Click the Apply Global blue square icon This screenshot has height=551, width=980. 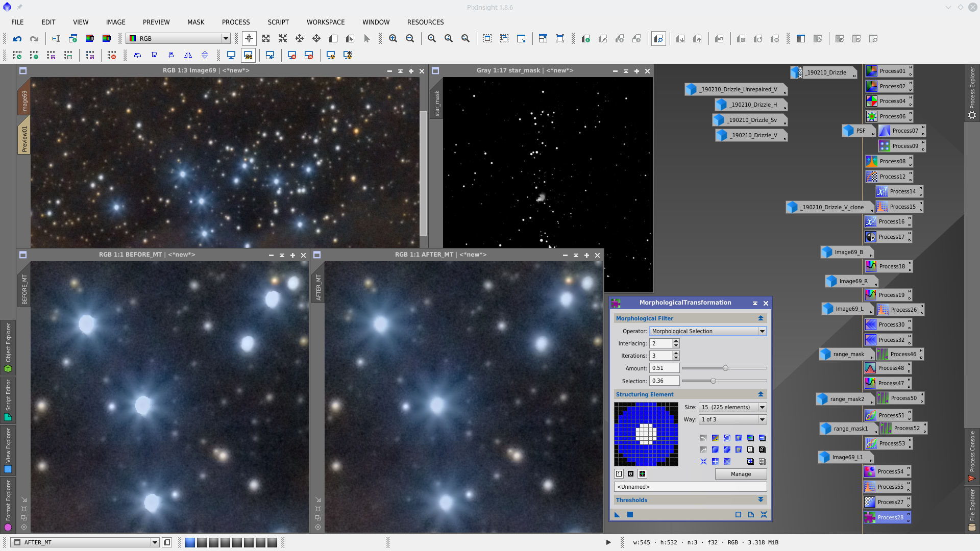click(x=630, y=515)
